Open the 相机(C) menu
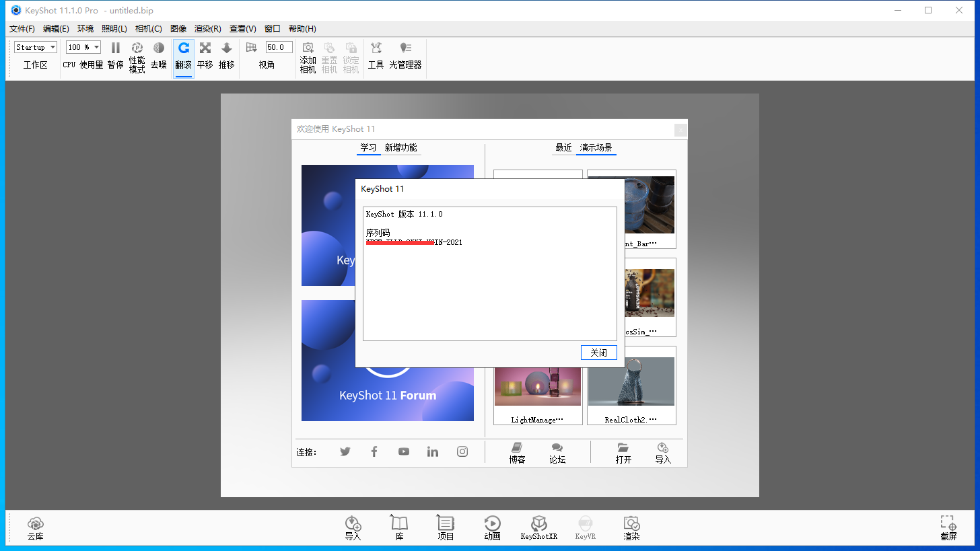 (148, 29)
